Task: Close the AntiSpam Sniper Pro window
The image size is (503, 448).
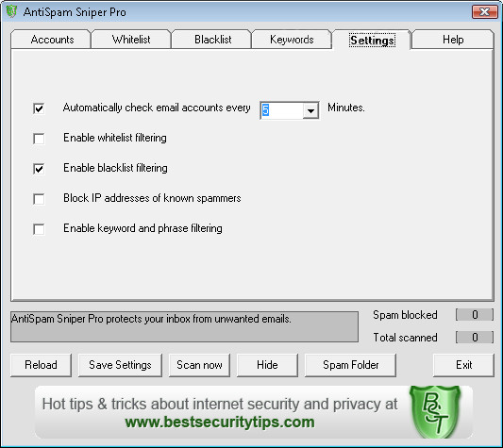Action: [x=484, y=12]
